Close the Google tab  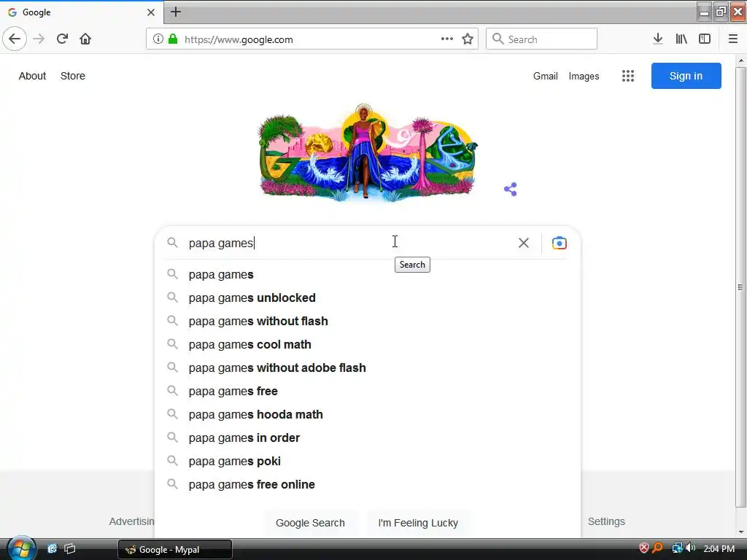151,12
